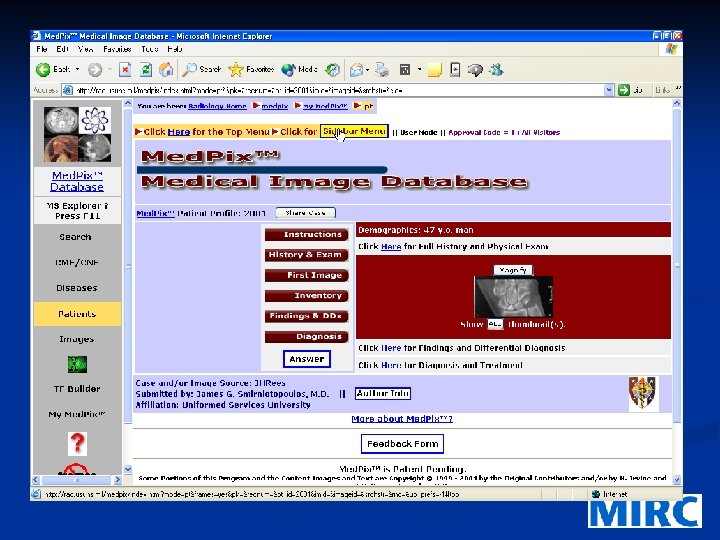This screenshot has height=540, width=720.
Task: Click the green TF Builder icon
Action: point(77,365)
